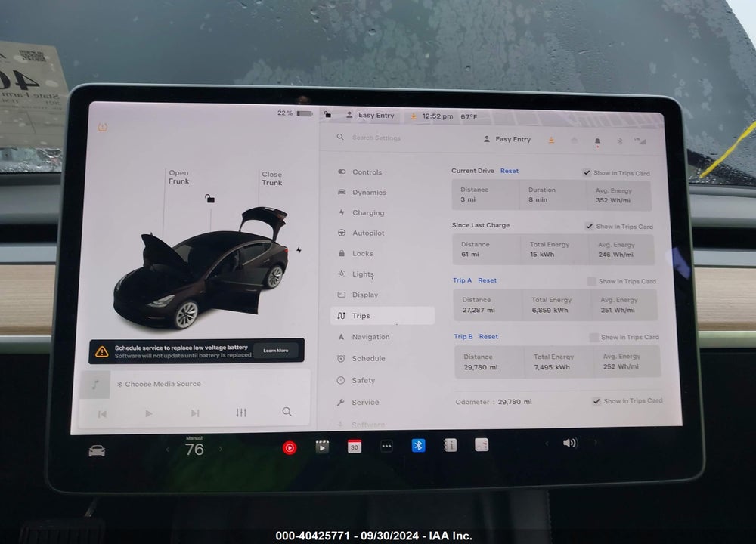Screen dimensions: 756x544
Task: Tap the volume speaker icon
Action: coord(570,443)
